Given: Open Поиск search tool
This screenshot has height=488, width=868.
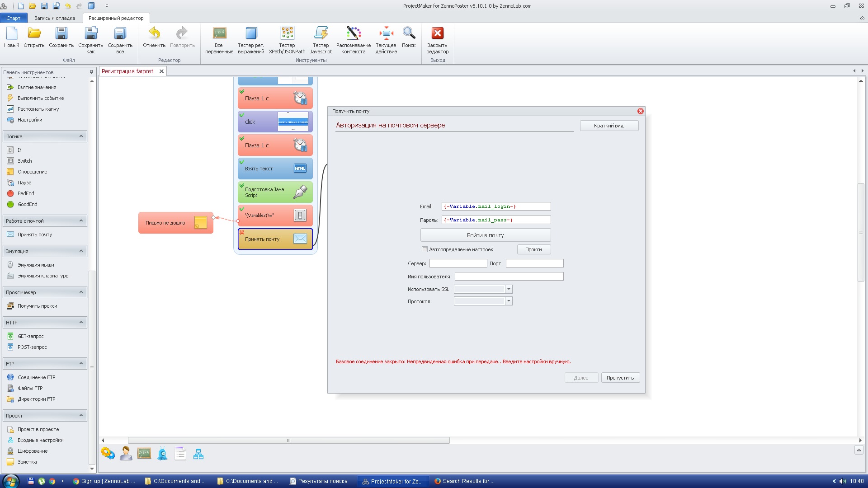Looking at the screenshot, I should pyautogui.click(x=409, y=37).
